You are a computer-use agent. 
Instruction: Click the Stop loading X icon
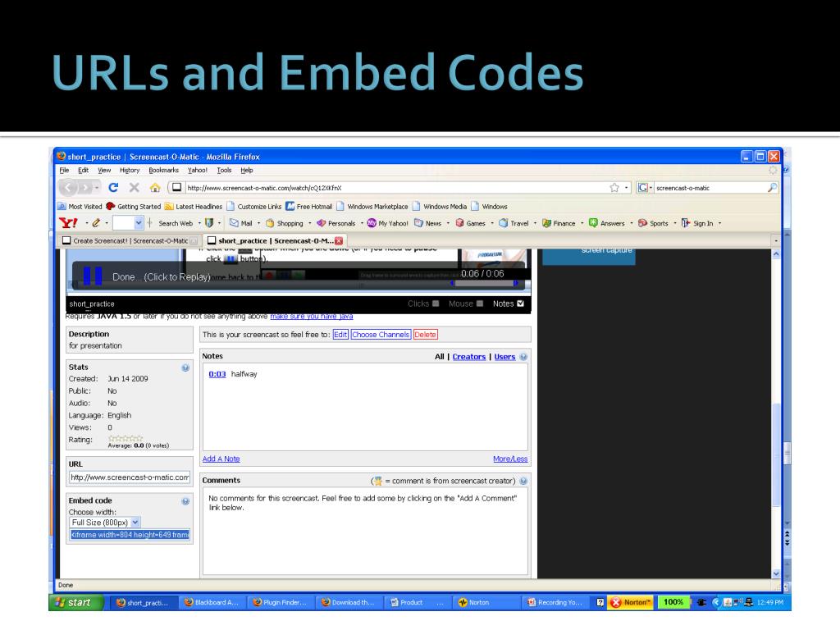point(135,188)
